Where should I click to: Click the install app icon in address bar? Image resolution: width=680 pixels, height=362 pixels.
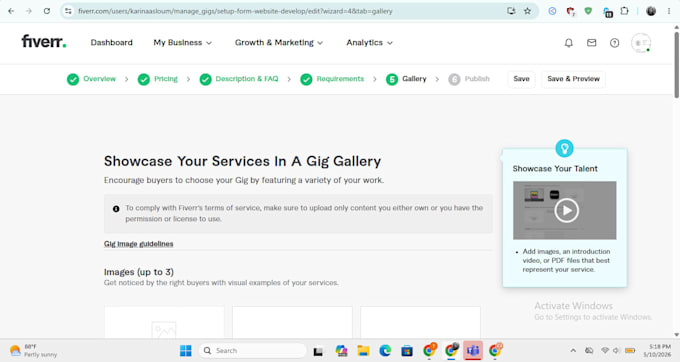(511, 11)
